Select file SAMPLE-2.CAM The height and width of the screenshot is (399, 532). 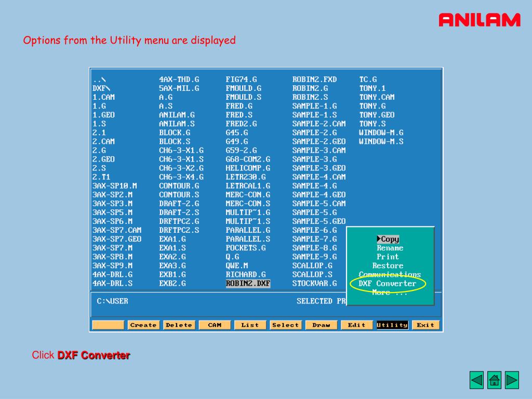point(319,124)
